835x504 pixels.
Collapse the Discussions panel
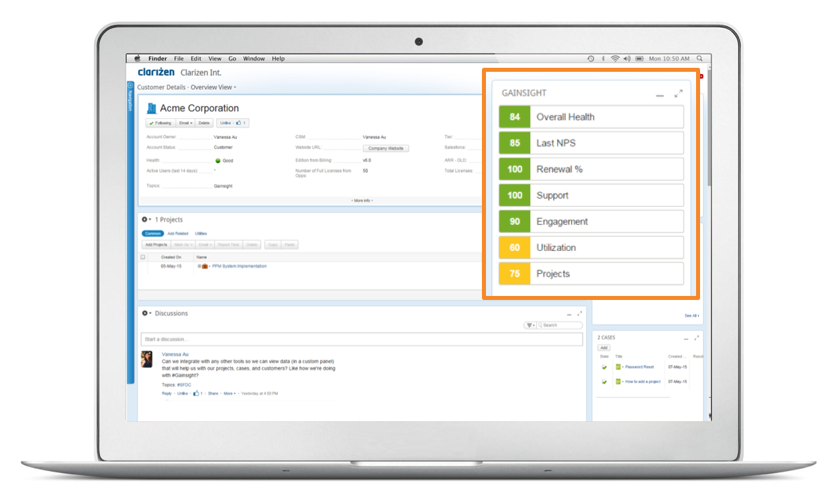(569, 314)
